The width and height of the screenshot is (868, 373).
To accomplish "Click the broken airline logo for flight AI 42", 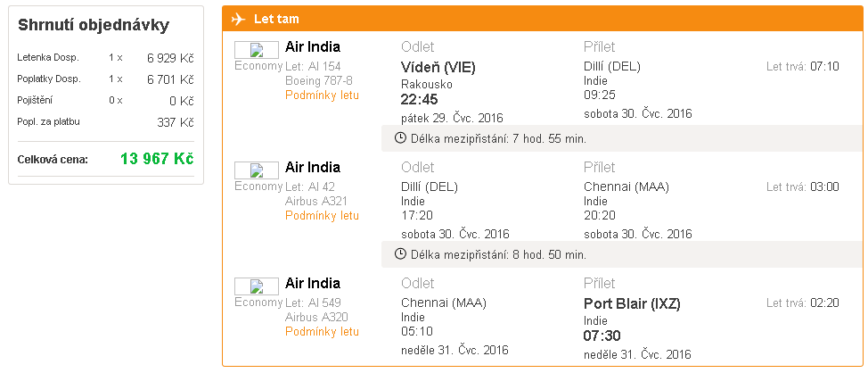I will pyautogui.click(x=257, y=170).
